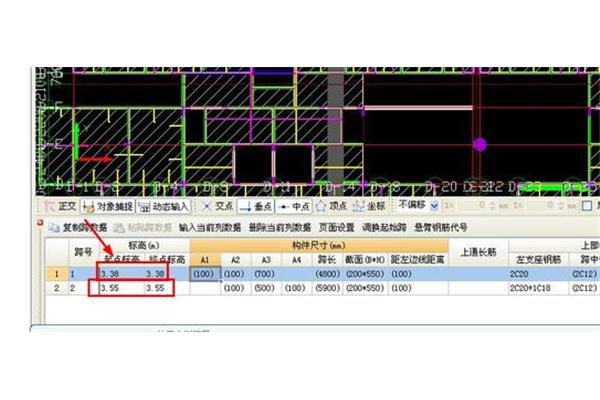The width and height of the screenshot is (600, 400).
Task: Select the 终点标高 column header
Action: [x=167, y=259]
